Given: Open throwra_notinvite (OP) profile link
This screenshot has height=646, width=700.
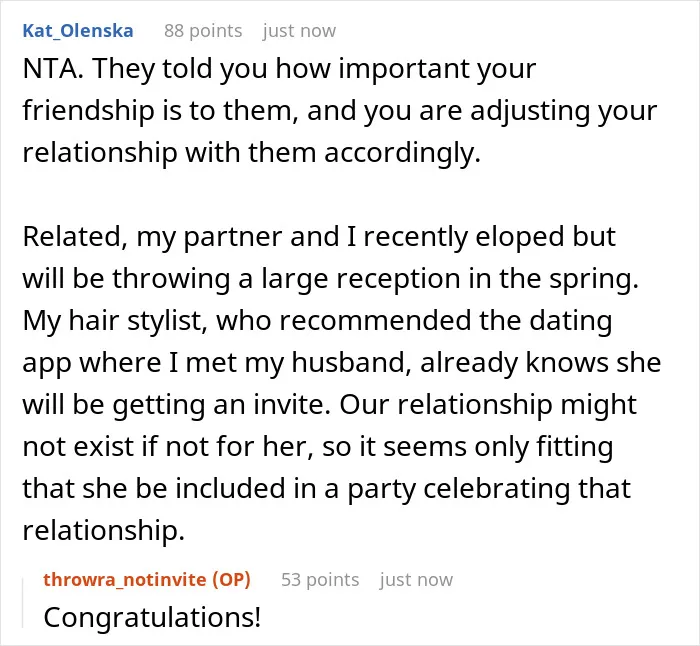Looking at the screenshot, I should coord(147,579).
